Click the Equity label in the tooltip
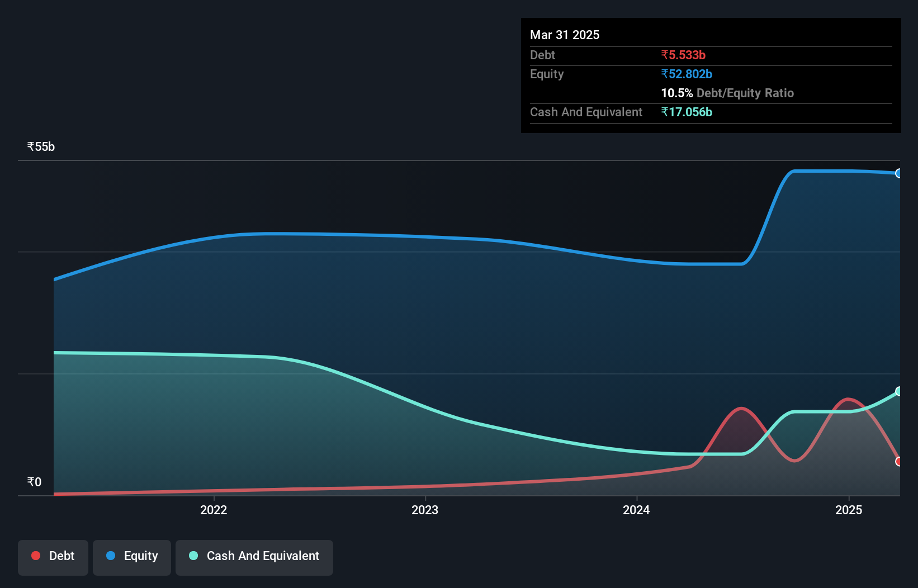The image size is (918, 588). [x=547, y=74]
